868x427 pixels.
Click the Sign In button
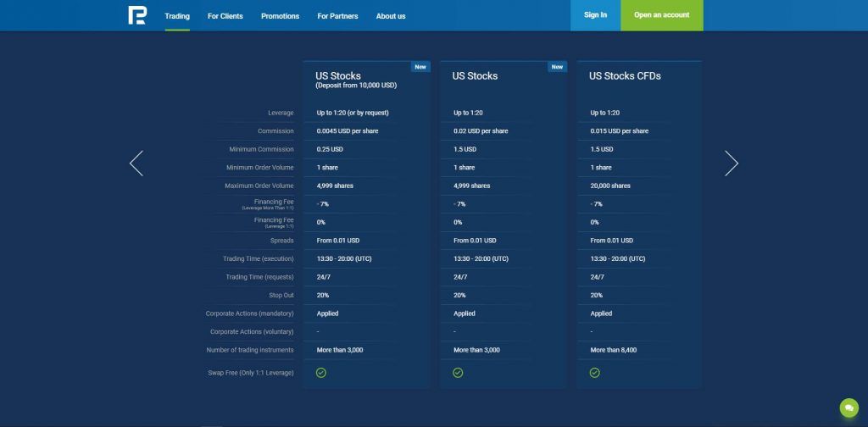pyautogui.click(x=596, y=15)
